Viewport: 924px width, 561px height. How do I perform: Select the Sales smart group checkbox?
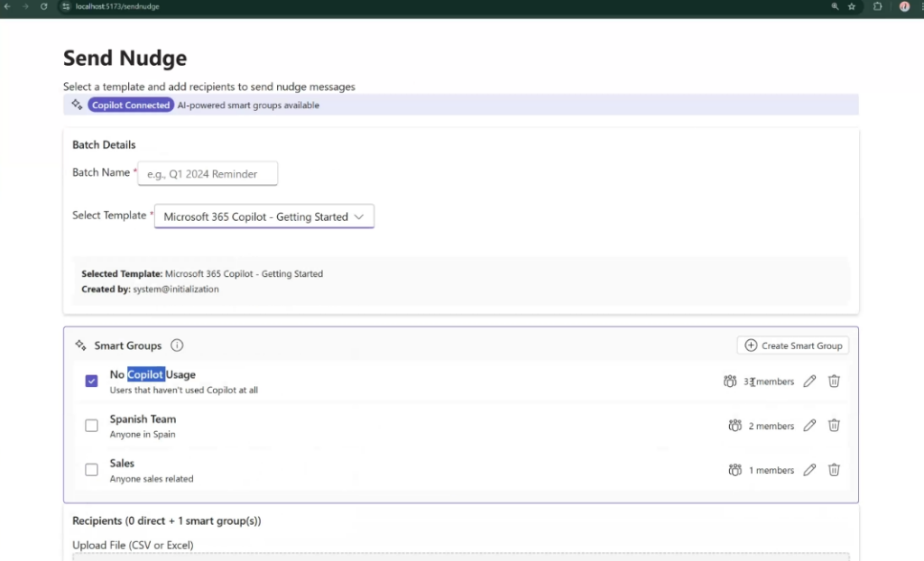[x=91, y=470]
